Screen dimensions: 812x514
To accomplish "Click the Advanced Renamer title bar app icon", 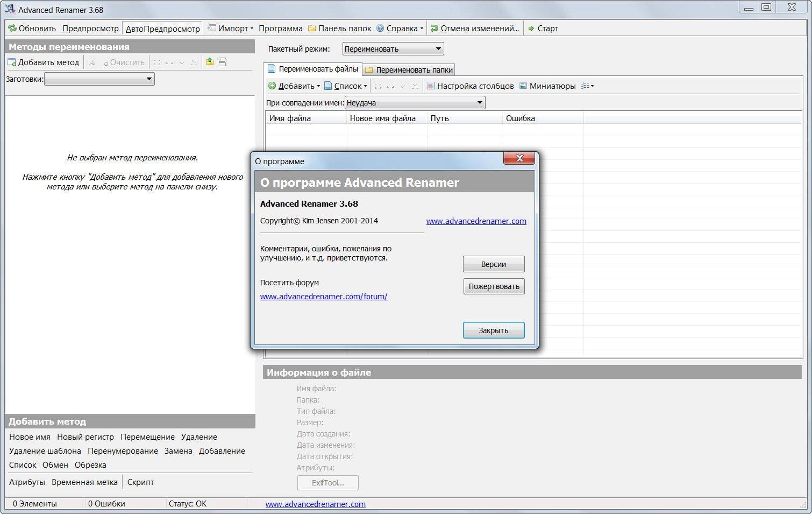I will coord(9,9).
